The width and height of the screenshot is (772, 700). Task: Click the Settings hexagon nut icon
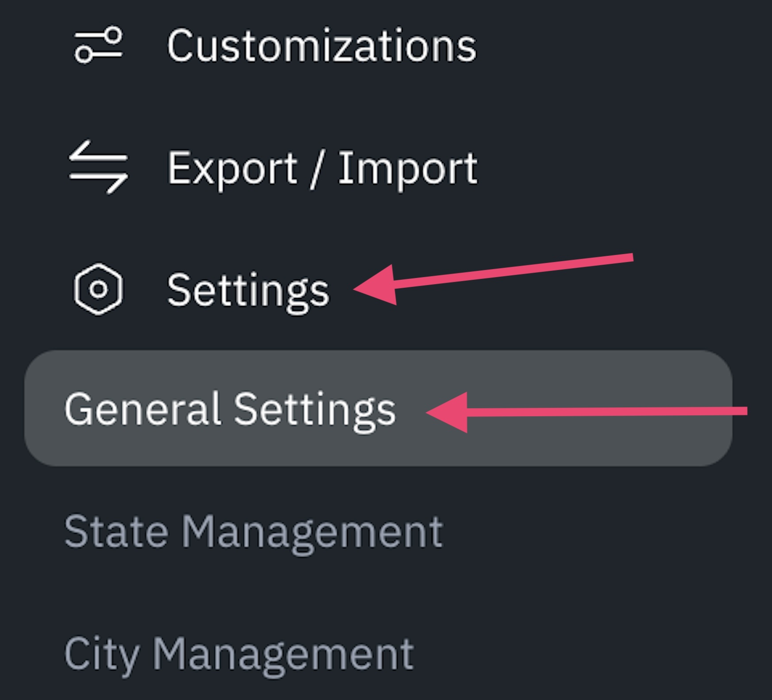(x=98, y=290)
